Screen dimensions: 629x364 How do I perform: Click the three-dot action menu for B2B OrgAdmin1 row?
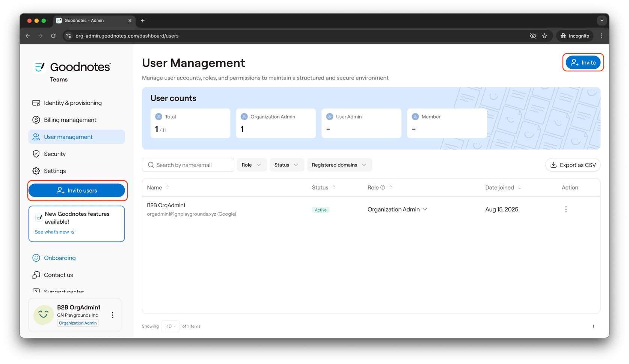(566, 209)
